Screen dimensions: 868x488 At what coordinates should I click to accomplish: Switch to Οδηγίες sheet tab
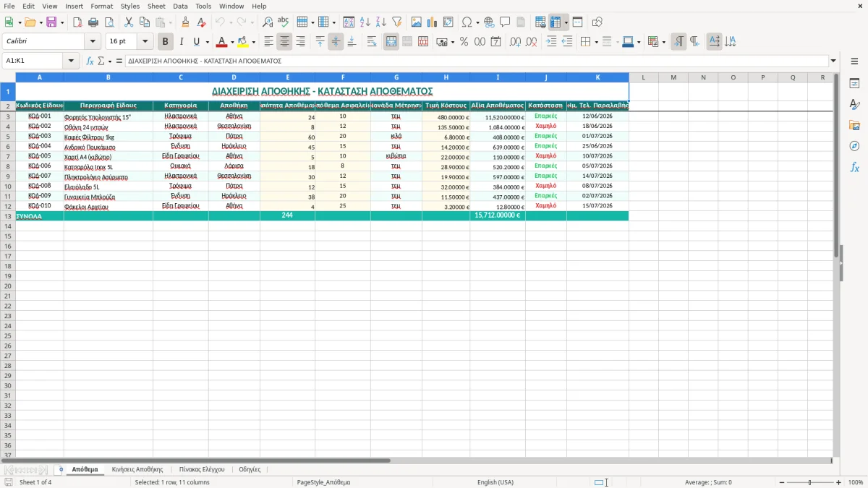250,469
